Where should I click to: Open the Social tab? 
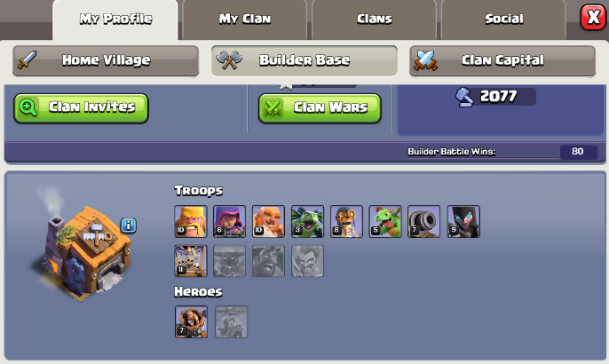click(x=503, y=20)
